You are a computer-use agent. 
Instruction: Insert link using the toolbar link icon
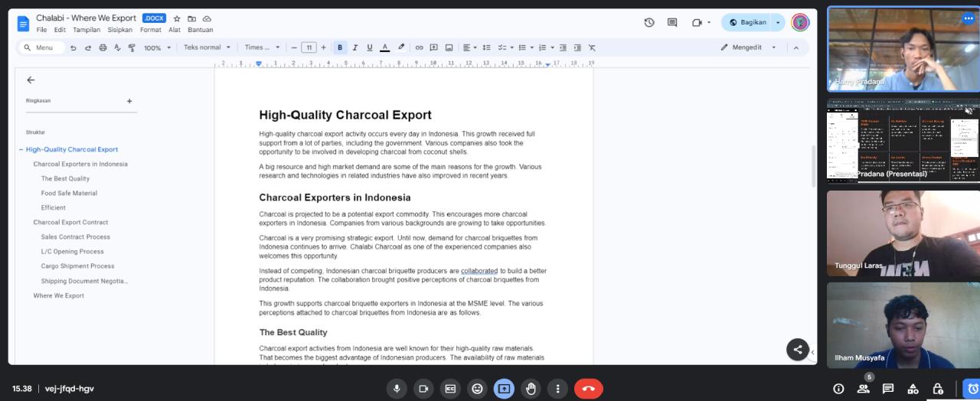pos(419,47)
